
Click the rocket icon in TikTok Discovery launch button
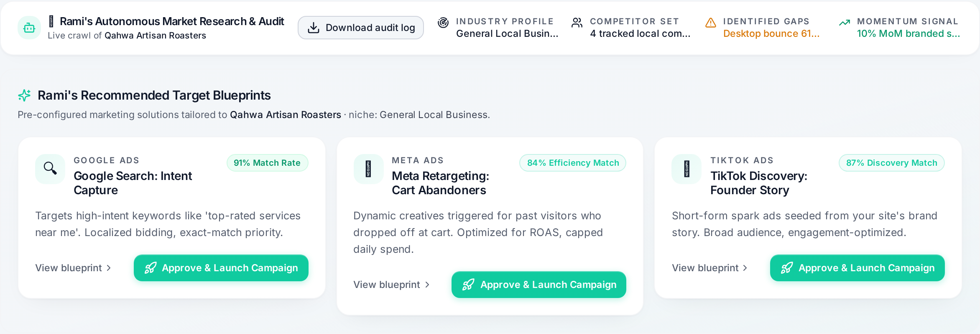787,268
